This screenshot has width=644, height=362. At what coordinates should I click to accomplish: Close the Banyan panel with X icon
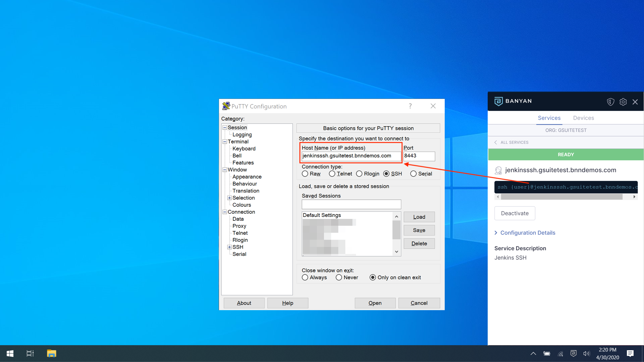(x=635, y=102)
